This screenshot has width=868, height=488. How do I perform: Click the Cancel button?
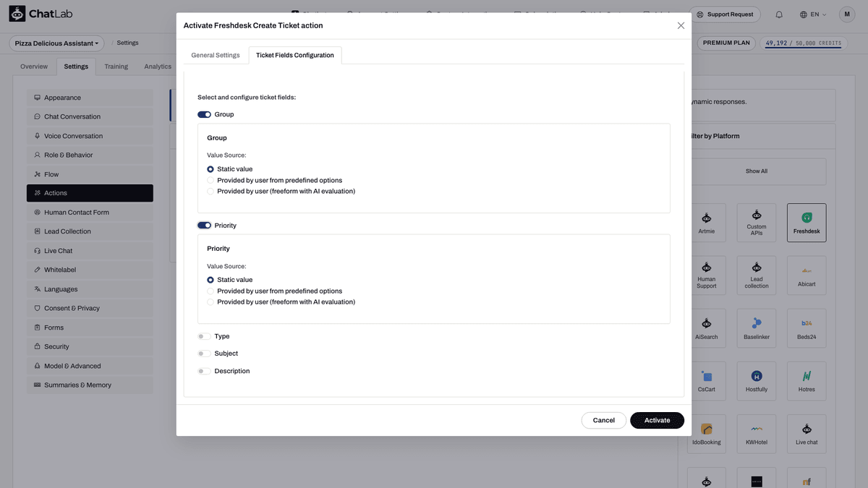click(x=604, y=420)
